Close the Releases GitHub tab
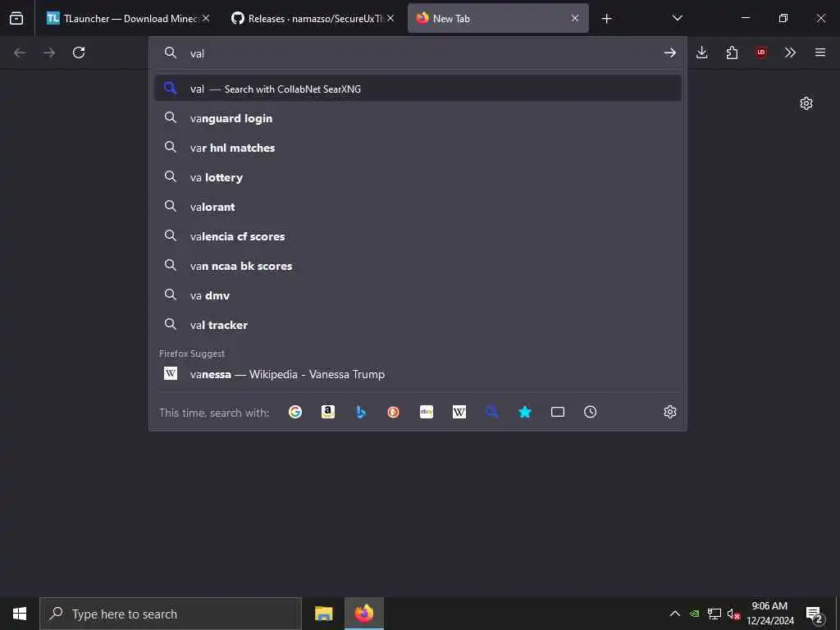 [x=390, y=18]
